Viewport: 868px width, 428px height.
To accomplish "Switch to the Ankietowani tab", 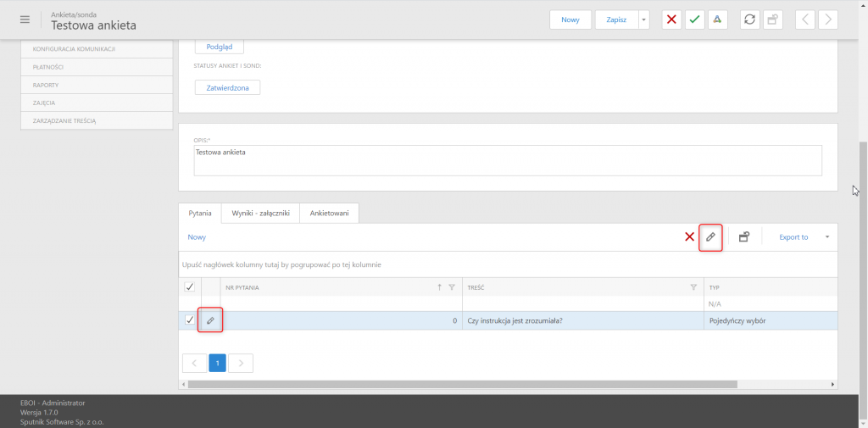I will coord(330,214).
